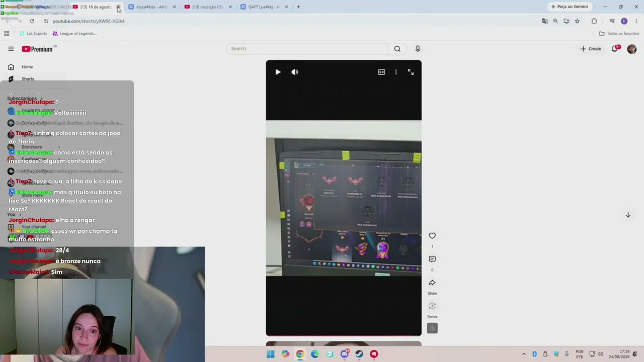This screenshot has height=362, width=644.
Task: Open a new browser tab
Action: point(298,7)
